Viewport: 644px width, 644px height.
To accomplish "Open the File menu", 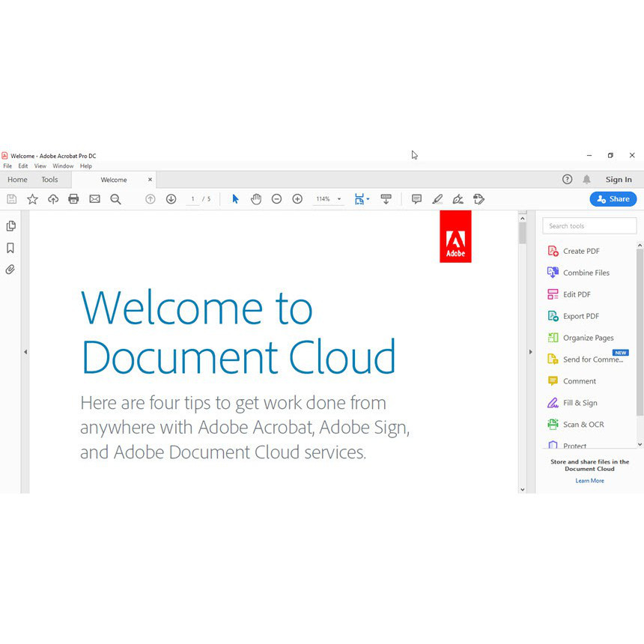I will coord(7,166).
